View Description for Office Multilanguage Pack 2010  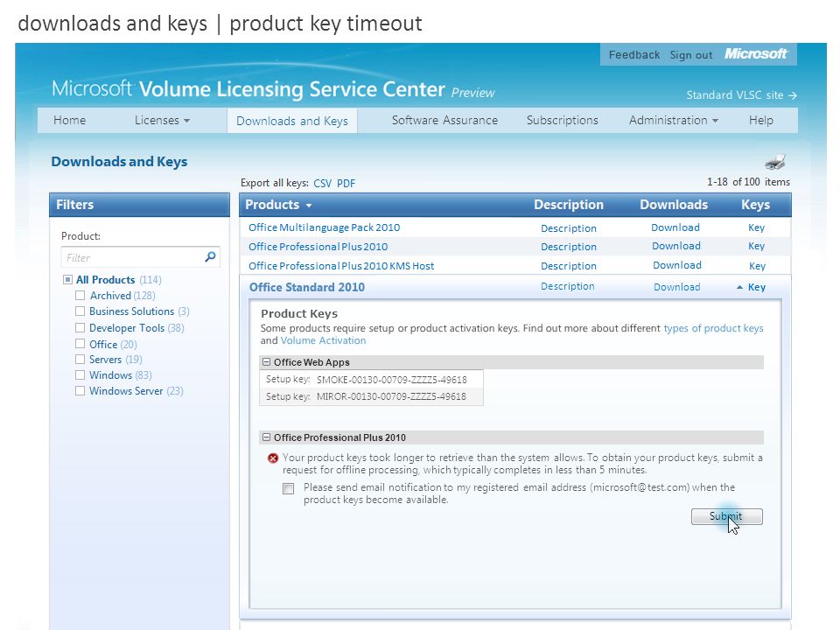569,228
